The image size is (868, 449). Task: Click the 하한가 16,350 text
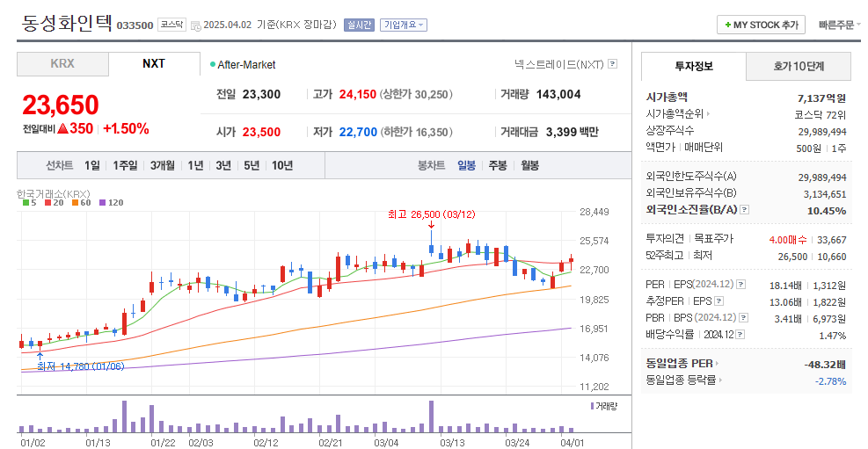[416, 132]
